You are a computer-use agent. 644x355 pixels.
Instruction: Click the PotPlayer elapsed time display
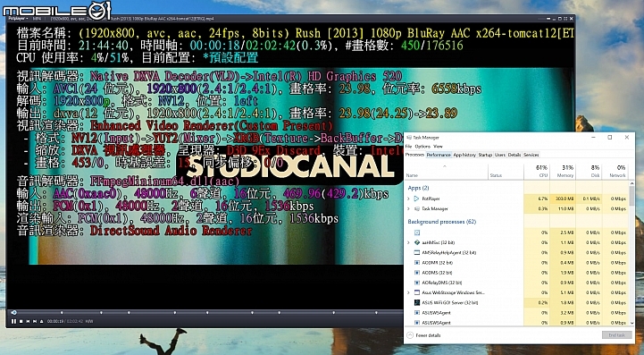point(55,321)
